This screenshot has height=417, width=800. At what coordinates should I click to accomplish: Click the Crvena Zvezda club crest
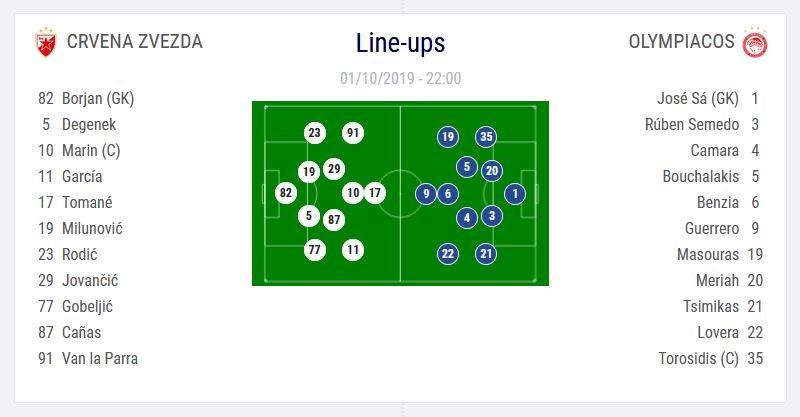pos(45,42)
